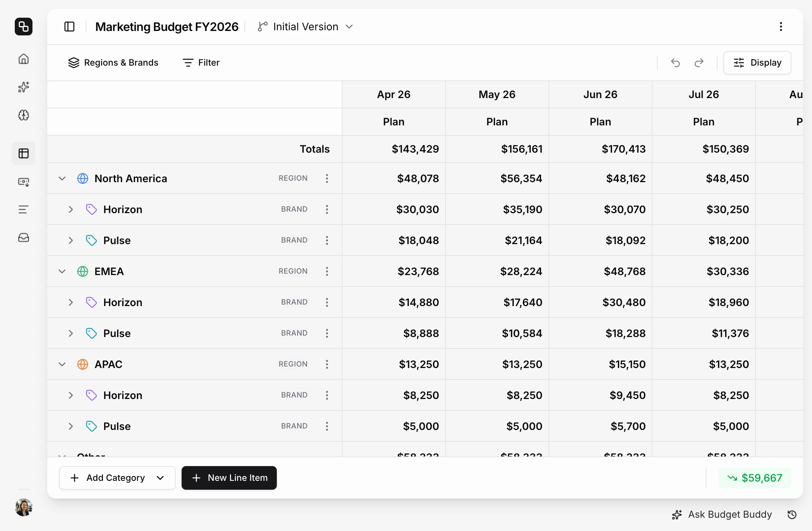Image resolution: width=812 pixels, height=531 pixels.
Task: Open the EMEA Pulse row options
Action: 327,333
